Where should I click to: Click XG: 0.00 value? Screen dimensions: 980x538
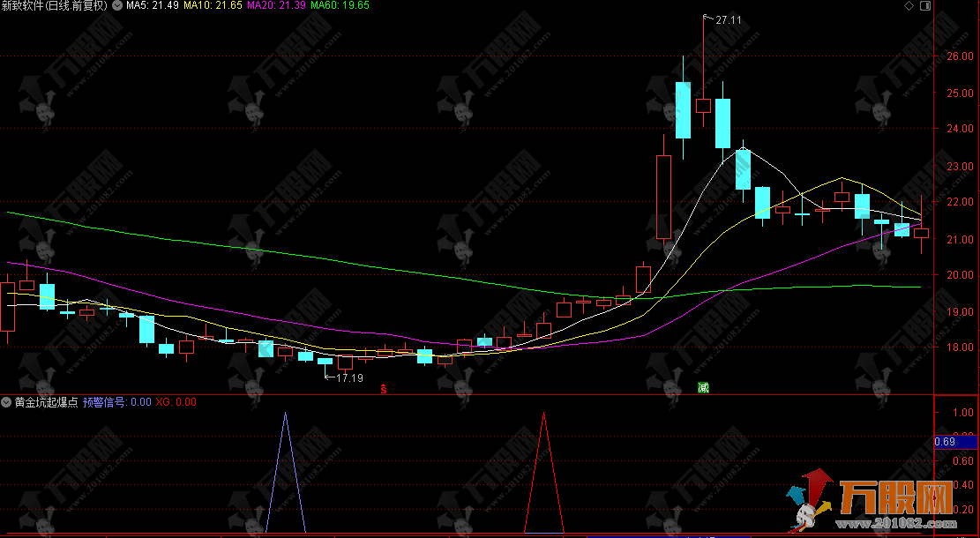point(176,402)
